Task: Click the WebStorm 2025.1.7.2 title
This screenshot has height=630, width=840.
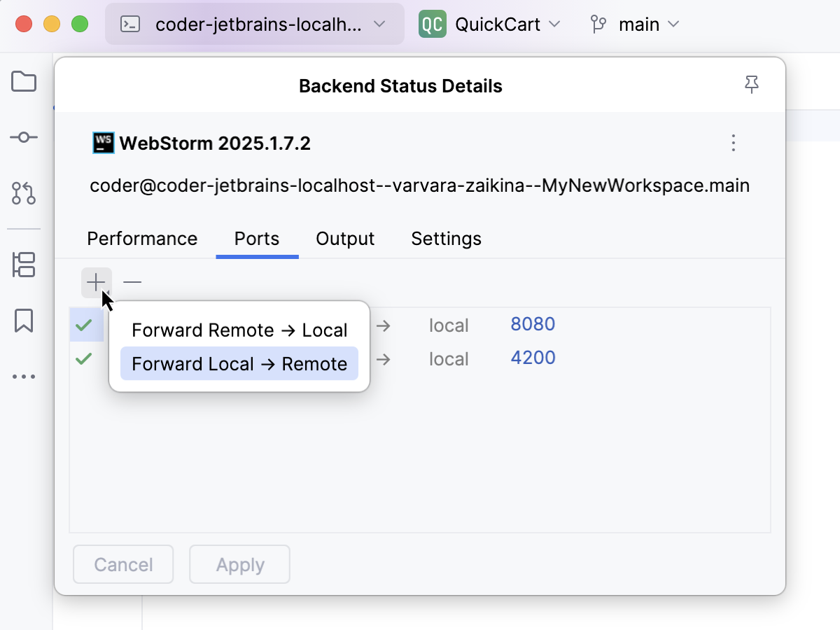Action: (215, 143)
